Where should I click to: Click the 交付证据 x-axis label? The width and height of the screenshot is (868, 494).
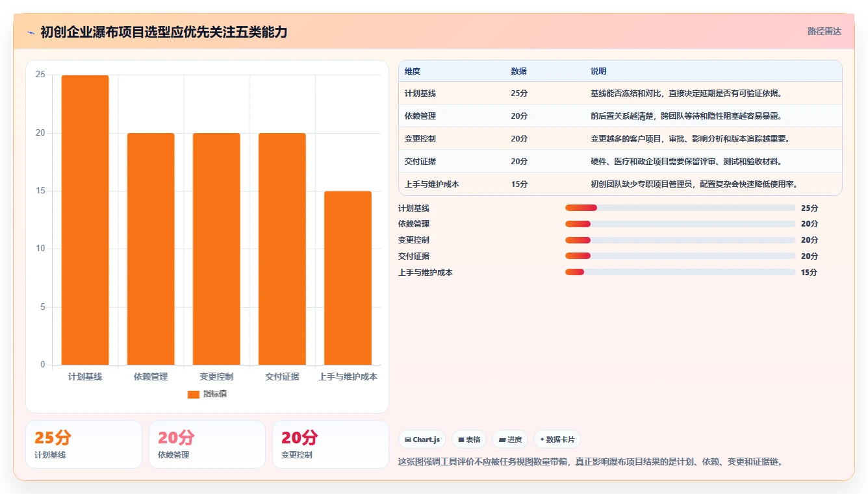click(x=282, y=377)
